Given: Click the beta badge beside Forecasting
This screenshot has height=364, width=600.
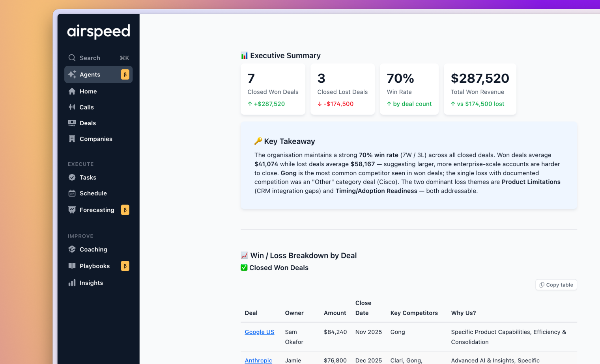Looking at the screenshot, I should (x=125, y=210).
